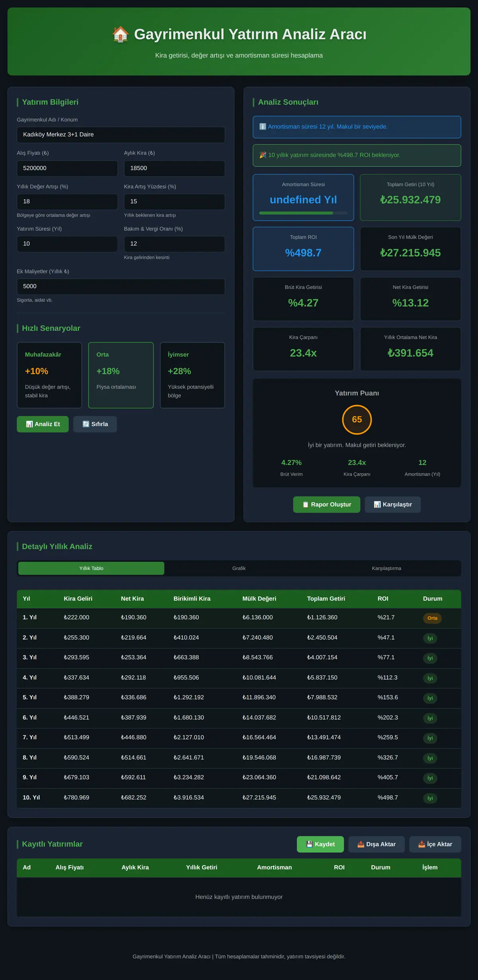478x980 pixels.
Task: Open the Karşılaştırma tab
Action: (x=386, y=568)
